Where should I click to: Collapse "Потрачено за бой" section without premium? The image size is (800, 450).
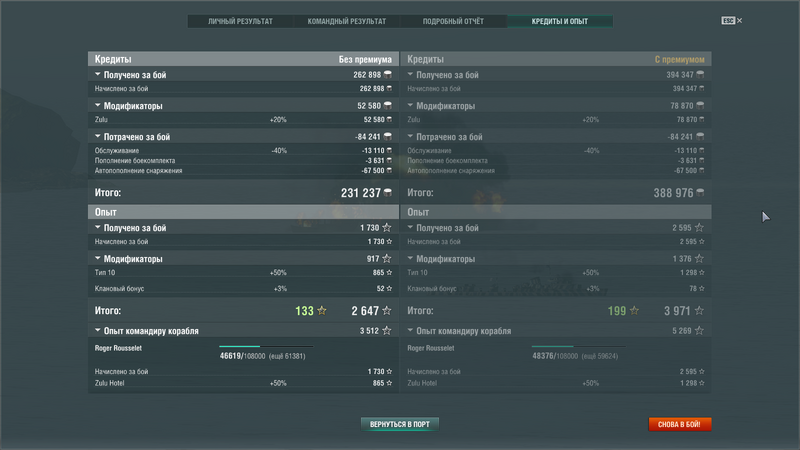pos(98,137)
